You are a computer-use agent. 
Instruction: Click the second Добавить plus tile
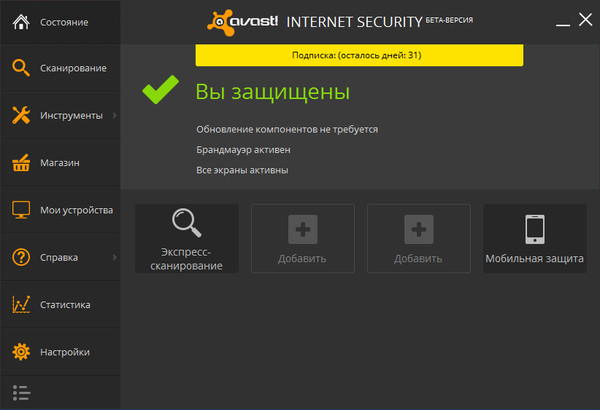[x=418, y=230]
